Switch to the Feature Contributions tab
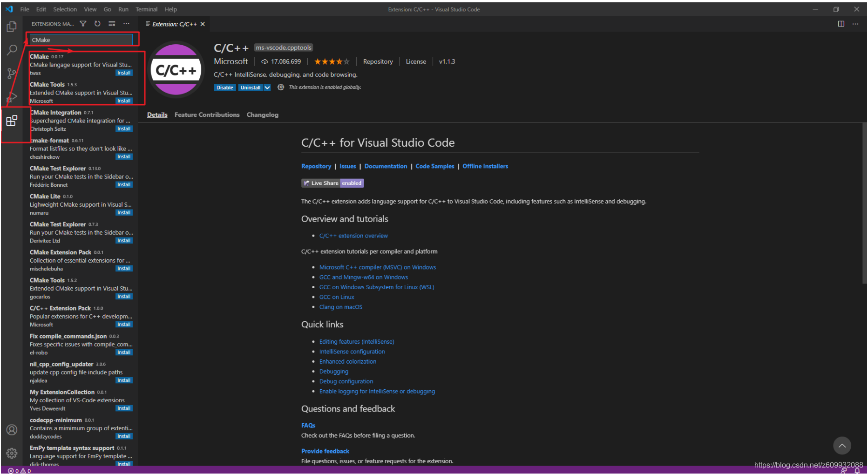The image size is (868, 474). click(x=207, y=115)
